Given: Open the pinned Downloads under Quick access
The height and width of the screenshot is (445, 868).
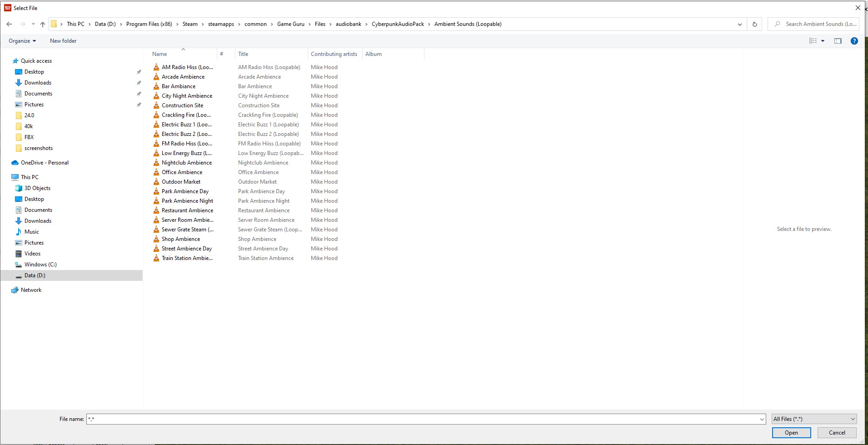Looking at the screenshot, I should click(38, 83).
